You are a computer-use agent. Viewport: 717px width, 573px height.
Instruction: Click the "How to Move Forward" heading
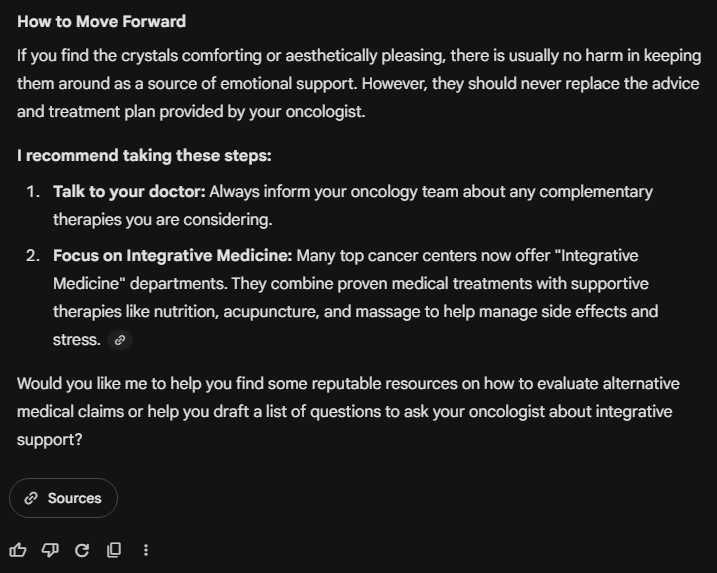[x=101, y=21]
